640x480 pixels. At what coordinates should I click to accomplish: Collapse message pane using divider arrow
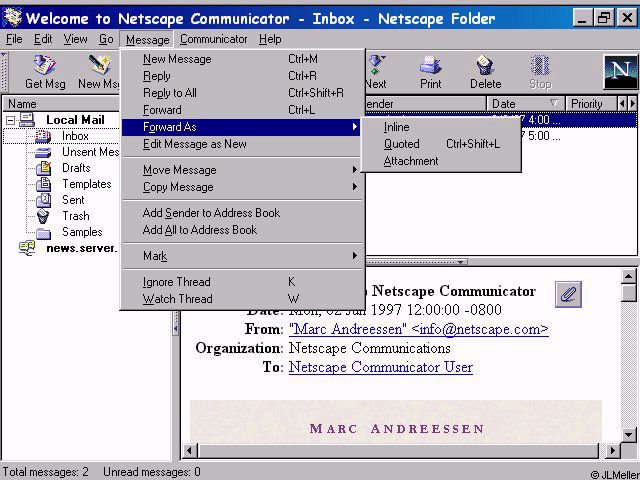(460, 262)
